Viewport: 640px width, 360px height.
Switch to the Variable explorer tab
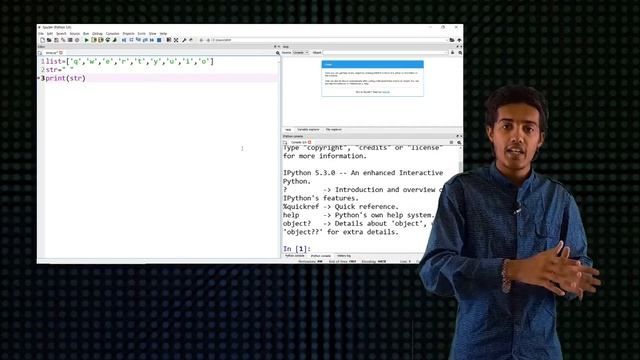(308, 129)
